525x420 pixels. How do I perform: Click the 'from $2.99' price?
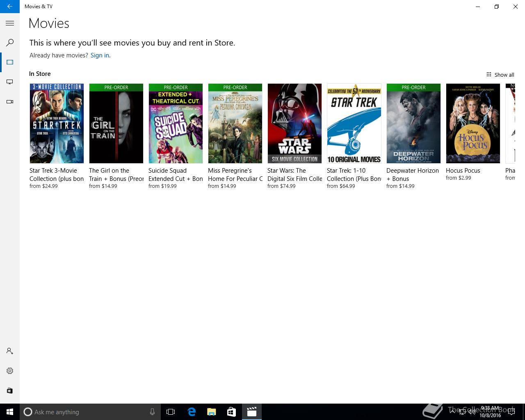(x=459, y=178)
